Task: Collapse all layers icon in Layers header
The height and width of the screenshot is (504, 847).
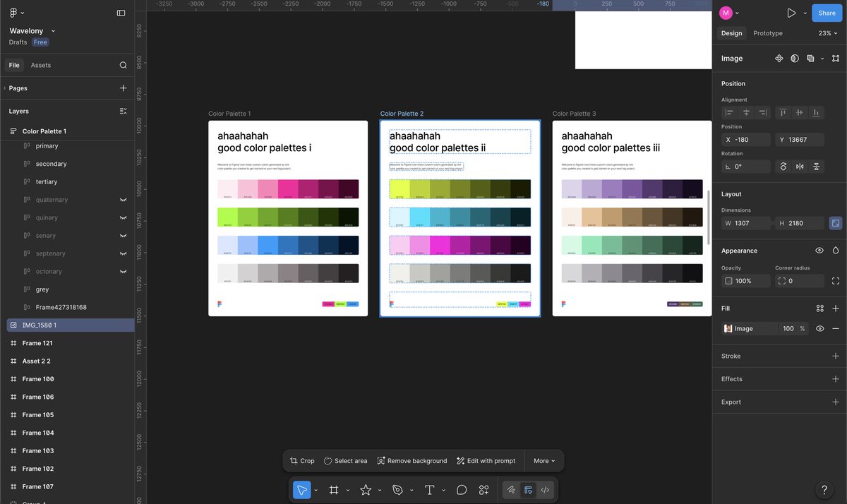Action: (x=123, y=111)
